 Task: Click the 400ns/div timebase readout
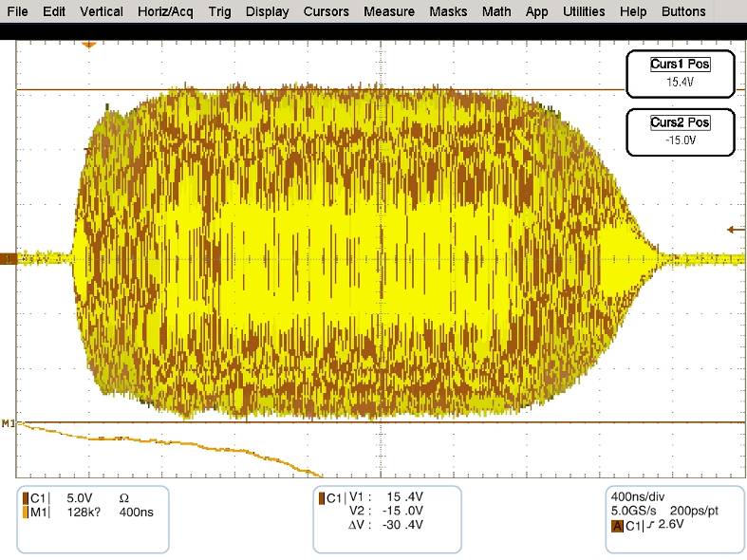tap(638, 497)
